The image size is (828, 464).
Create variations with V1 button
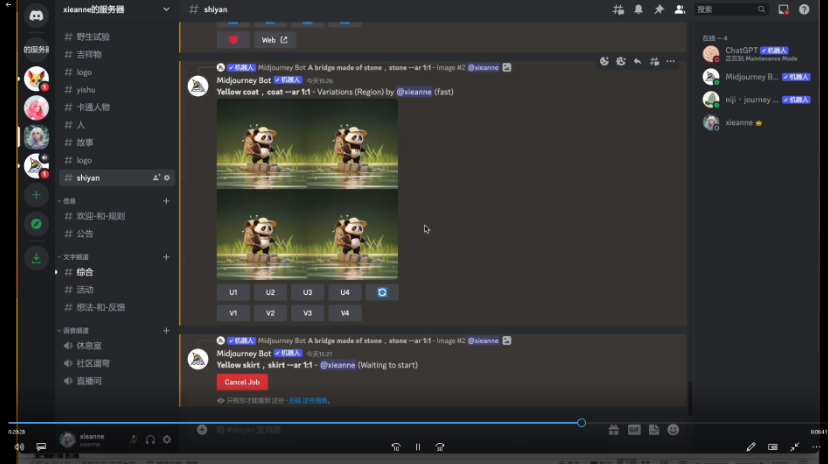[233, 313]
